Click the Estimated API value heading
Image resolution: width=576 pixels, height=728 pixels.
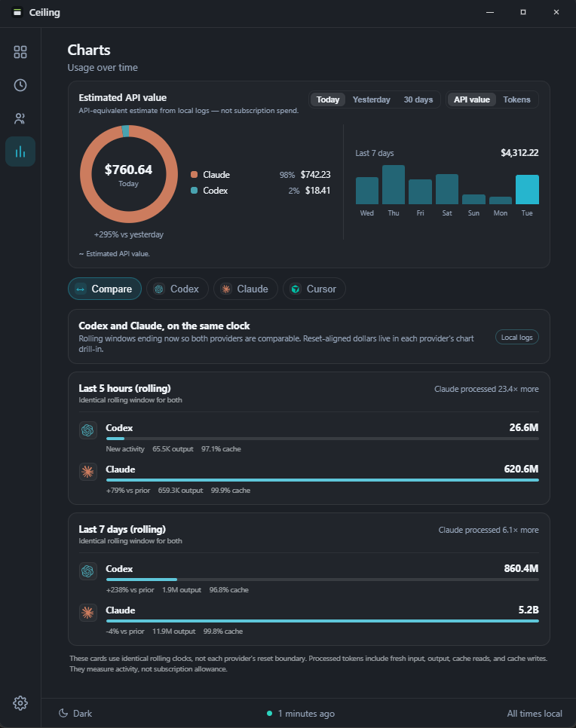pyautogui.click(x=123, y=97)
